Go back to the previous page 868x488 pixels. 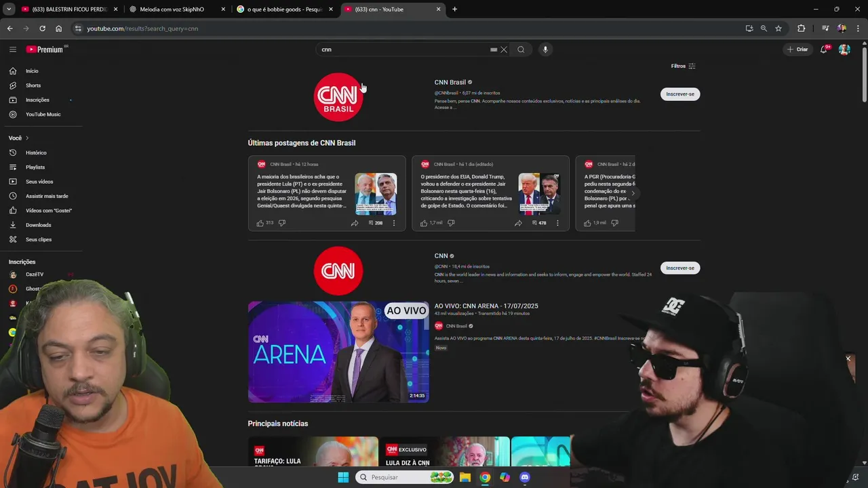[x=9, y=28]
